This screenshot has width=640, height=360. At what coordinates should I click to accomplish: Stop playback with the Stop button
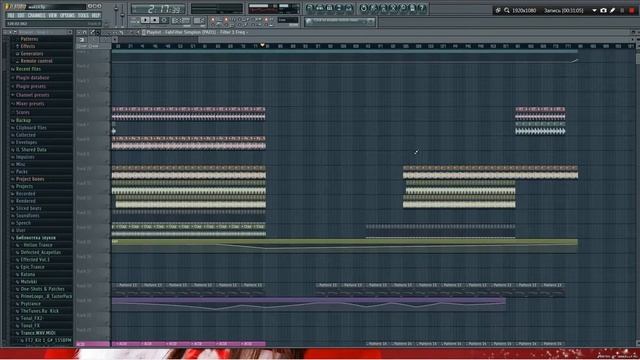[x=155, y=20]
